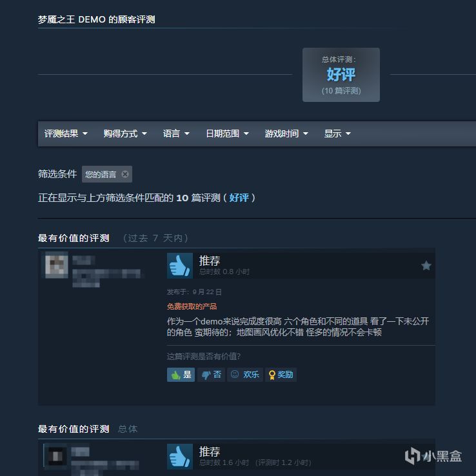This screenshot has height=476, width=476.
Task: Open first reviewer's avatar
Action: coord(57,266)
